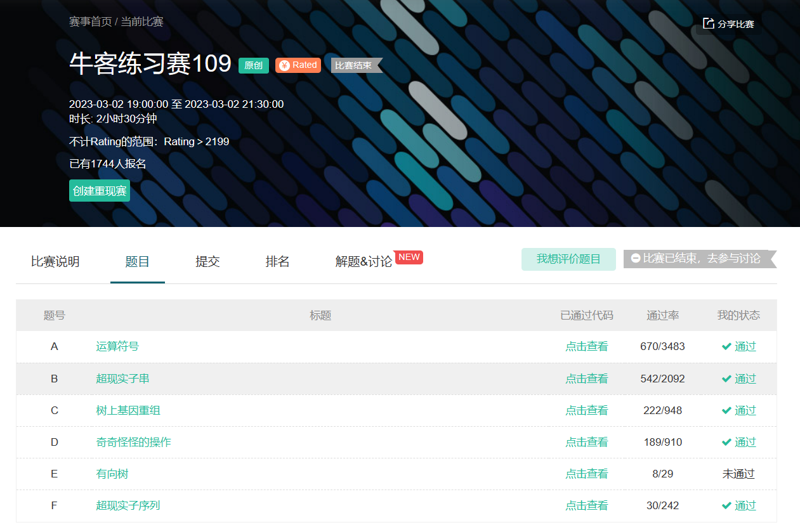This screenshot has height=532, width=800.
Task: Open problem 树上基因重组
Action: click(128, 410)
